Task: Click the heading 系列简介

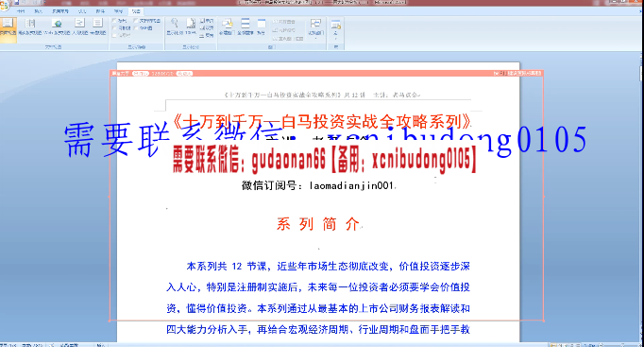Action: click(318, 224)
